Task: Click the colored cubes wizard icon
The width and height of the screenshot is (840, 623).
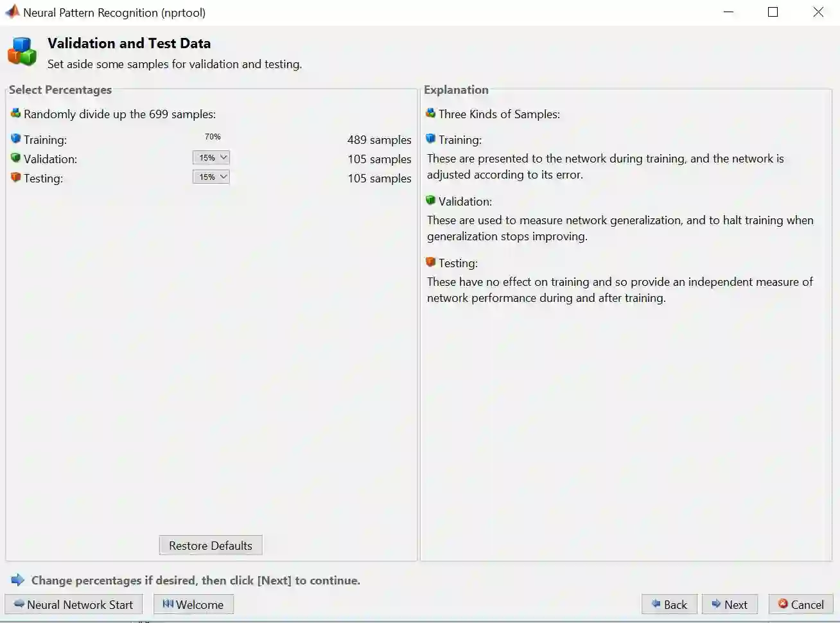Action: click(x=22, y=51)
